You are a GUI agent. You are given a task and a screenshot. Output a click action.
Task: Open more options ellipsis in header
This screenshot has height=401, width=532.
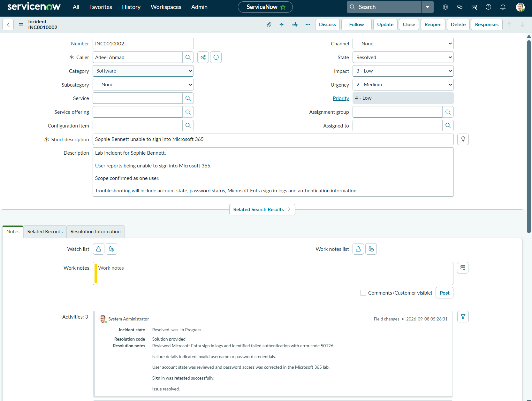(308, 25)
